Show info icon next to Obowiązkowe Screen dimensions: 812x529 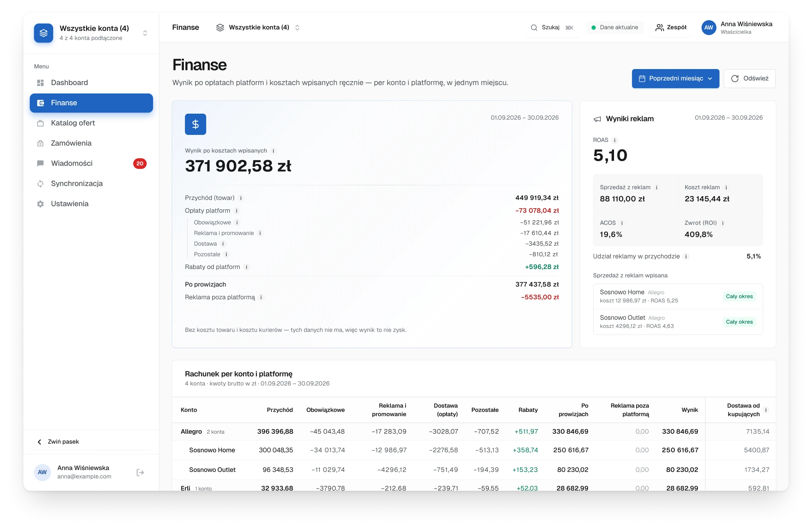[237, 223]
